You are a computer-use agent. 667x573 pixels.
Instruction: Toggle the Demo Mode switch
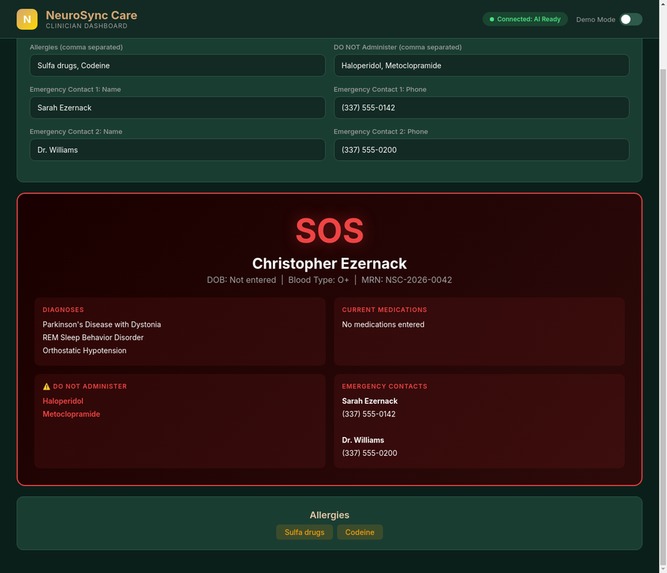click(631, 19)
